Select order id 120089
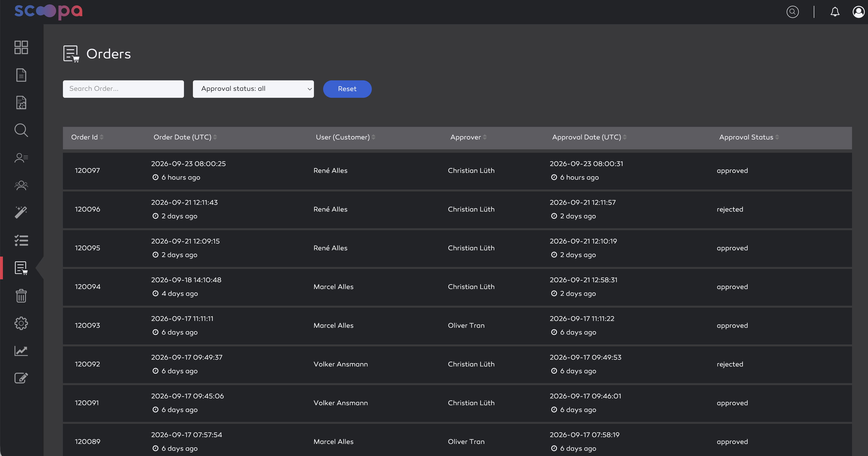 point(87,442)
